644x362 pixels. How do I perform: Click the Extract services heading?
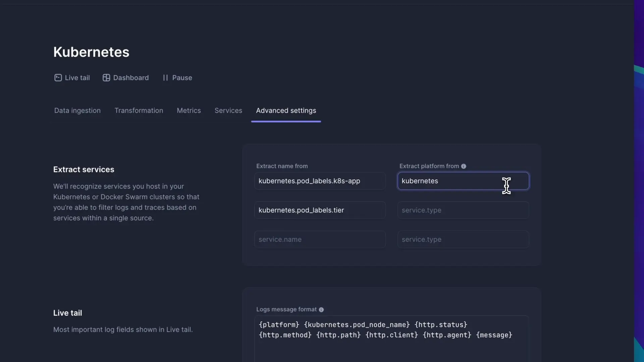(x=84, y=170)
